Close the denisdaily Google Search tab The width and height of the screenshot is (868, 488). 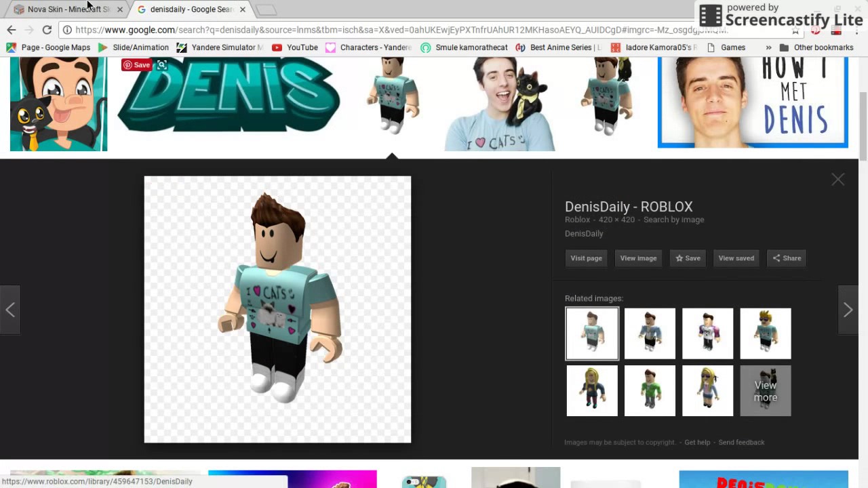tap(242, 9)
